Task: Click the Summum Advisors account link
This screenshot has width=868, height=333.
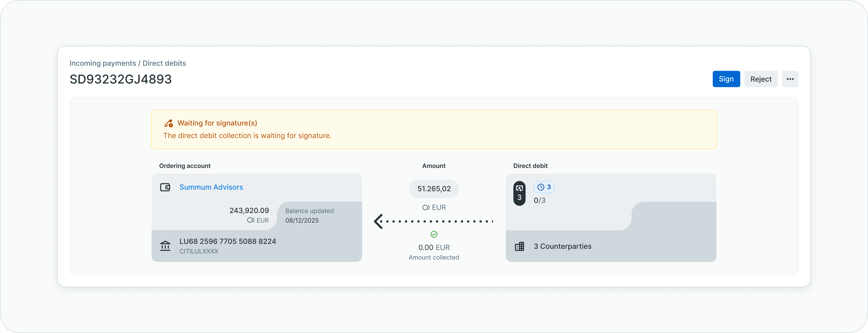Action: [x=211, y=187]
